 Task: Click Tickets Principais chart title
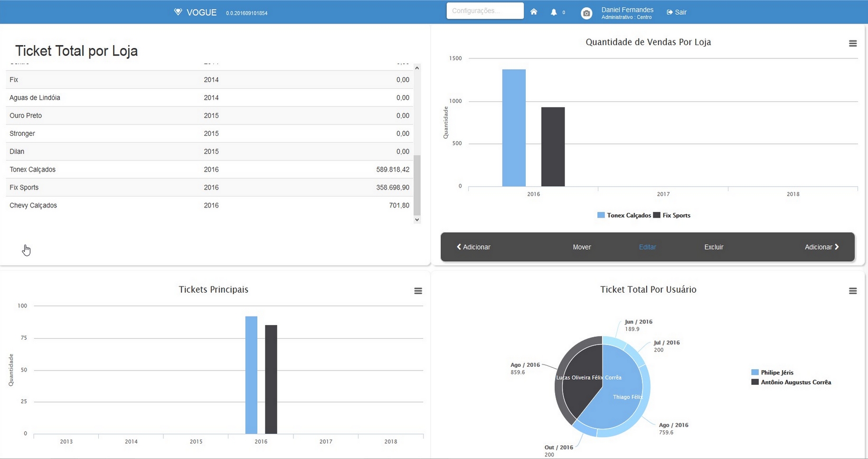coord(213,290)
